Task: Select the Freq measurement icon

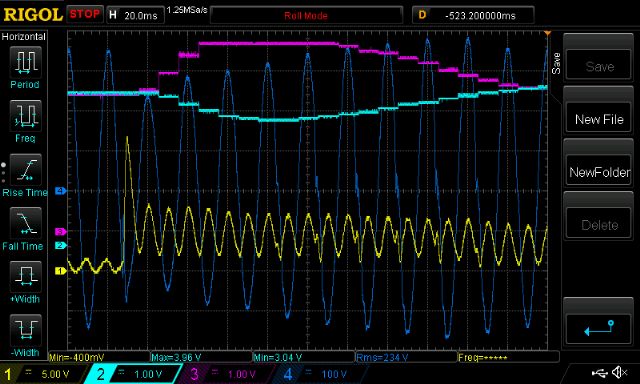Action: [x=25, y=116]
